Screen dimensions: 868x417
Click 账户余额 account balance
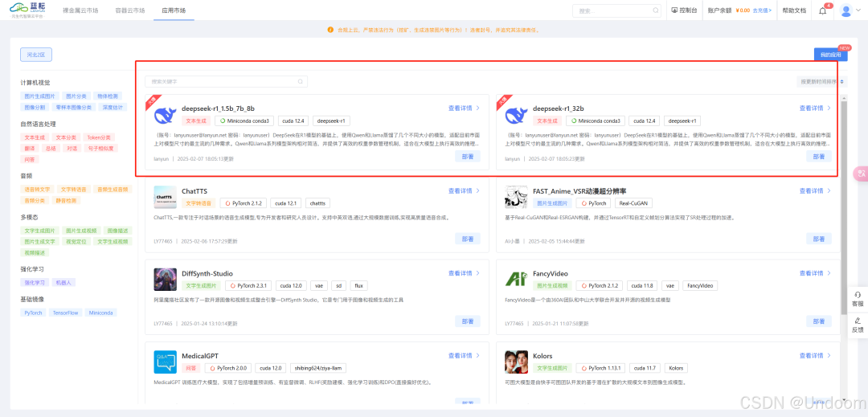719,10
